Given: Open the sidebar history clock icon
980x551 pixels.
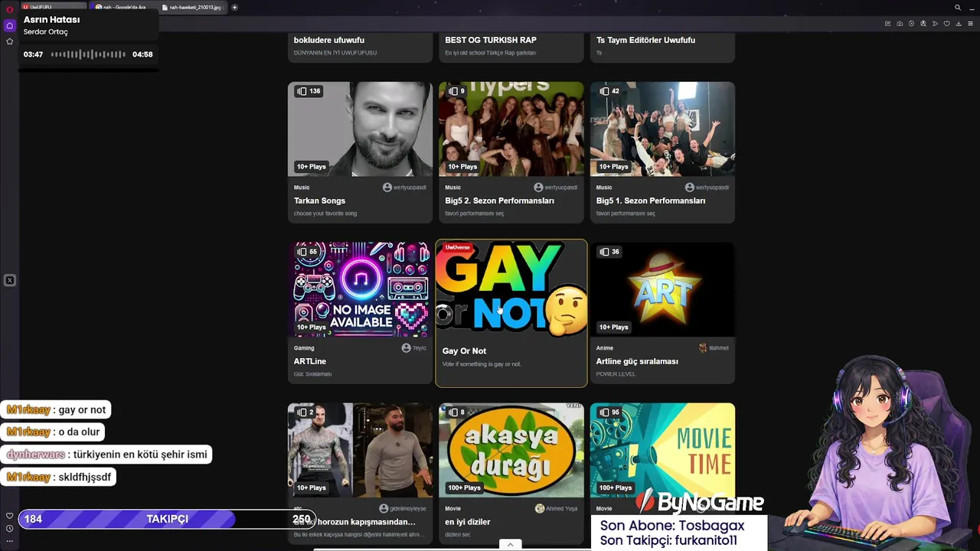Looking at the screenshot, I should pyautogui.click(x=9, y=528).
